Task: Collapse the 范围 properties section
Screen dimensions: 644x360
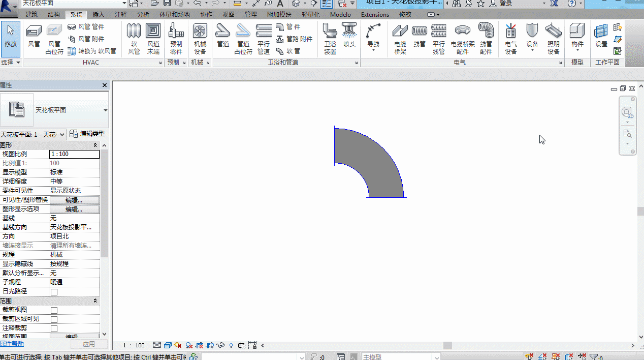Action: 95,301
